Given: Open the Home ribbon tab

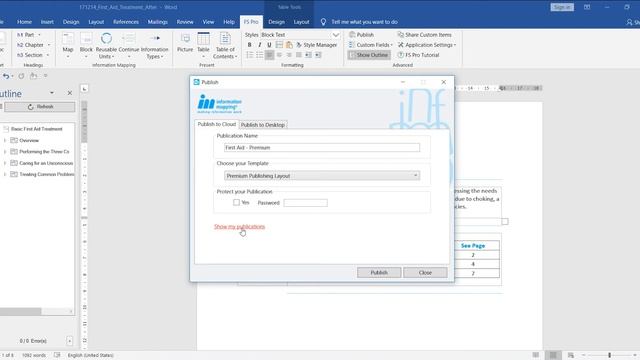Looking at the screenshot, I should [x=24, y=22].
